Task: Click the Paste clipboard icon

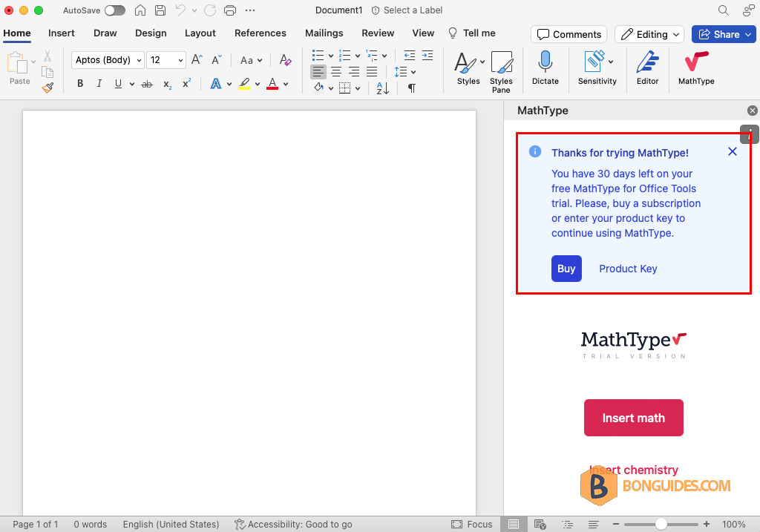Action: [x=18, y=63]
